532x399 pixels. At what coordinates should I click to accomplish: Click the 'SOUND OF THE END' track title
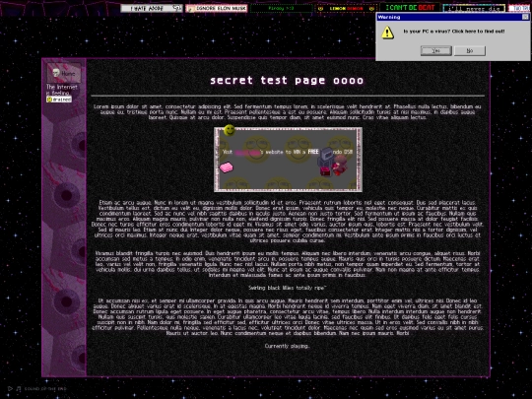click(45, 389)
